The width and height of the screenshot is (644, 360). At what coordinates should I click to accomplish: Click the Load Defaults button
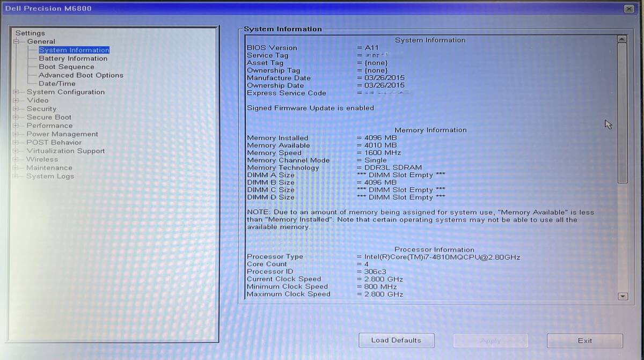pyautogui.click(x=396, y=340)
